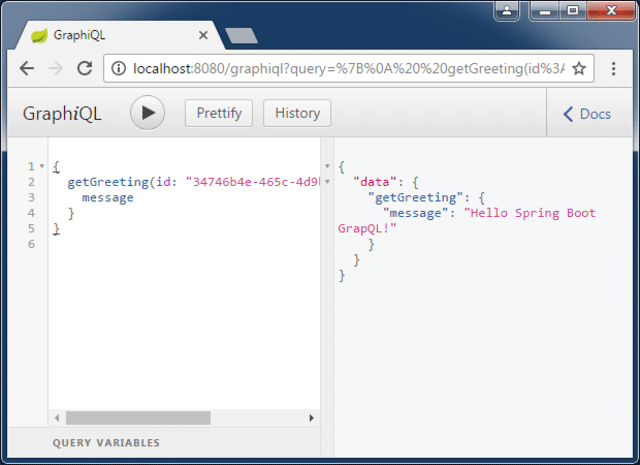Click the id string value in the query

(x=253, y=182)
